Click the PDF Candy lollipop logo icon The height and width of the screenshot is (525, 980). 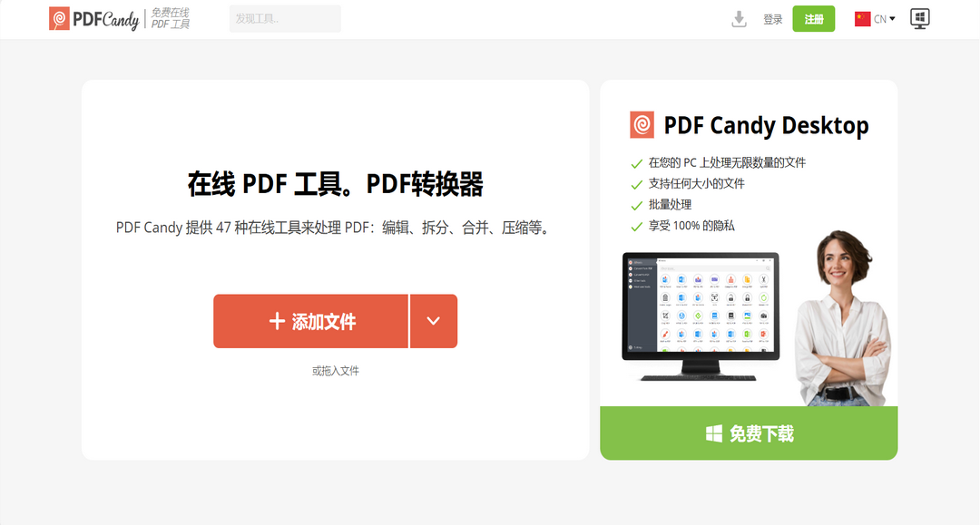[x=59, y=18]
